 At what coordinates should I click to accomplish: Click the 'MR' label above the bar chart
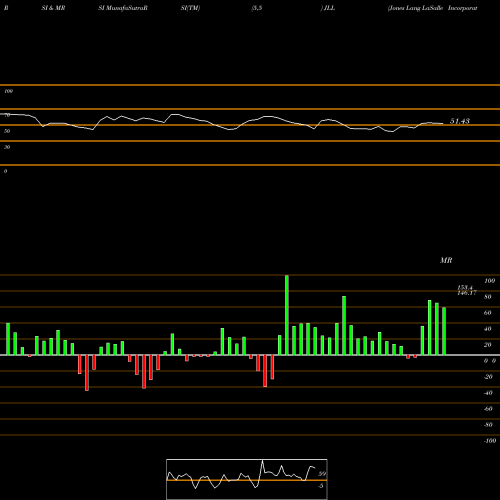point(446,260)
